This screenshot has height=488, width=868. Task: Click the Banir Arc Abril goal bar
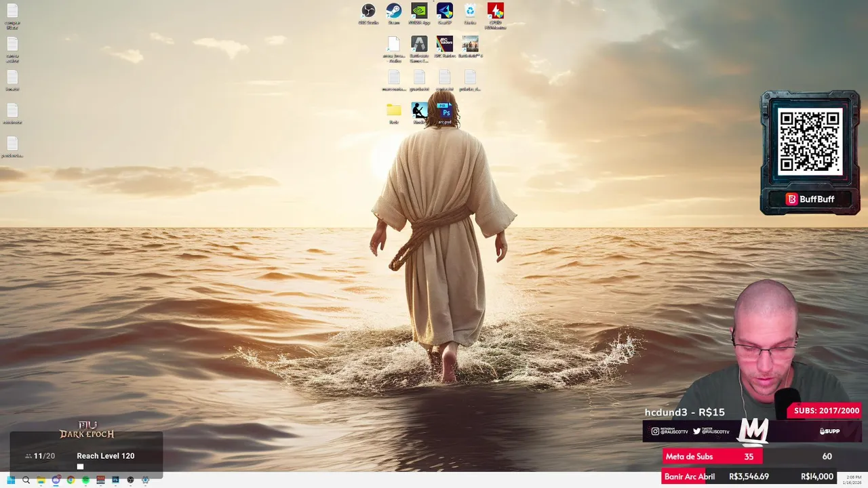(x=749, y=476)
